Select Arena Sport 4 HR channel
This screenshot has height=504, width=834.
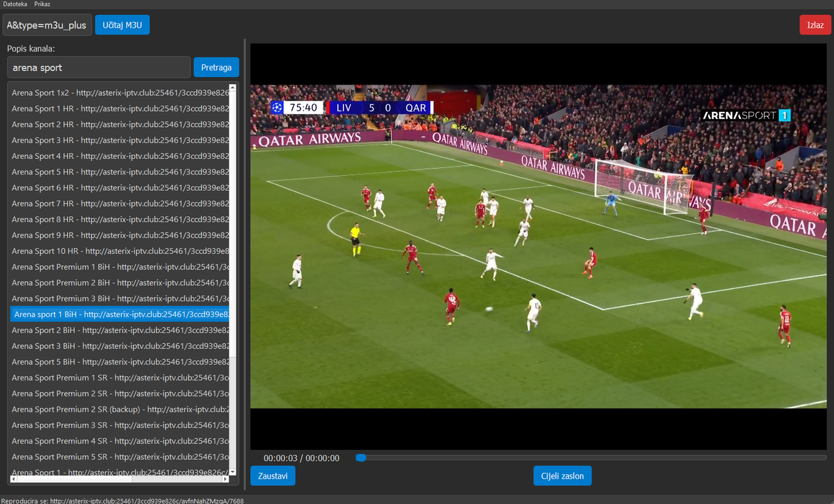tap(120, 156)
